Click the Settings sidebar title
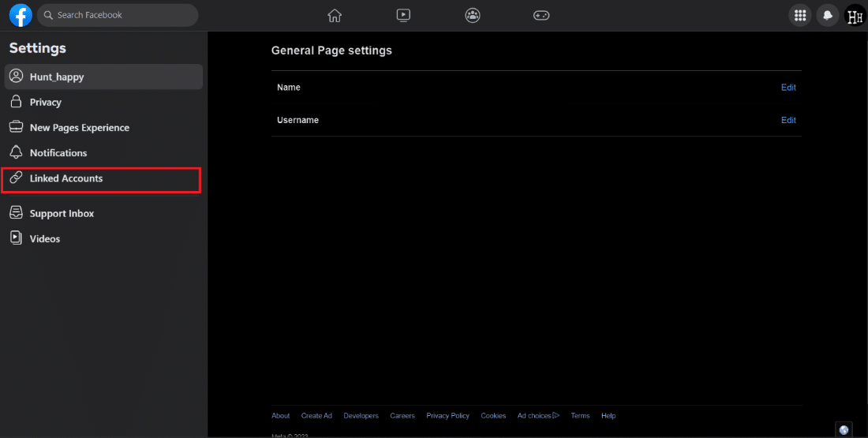868x438 pixels. click(38, 48)
